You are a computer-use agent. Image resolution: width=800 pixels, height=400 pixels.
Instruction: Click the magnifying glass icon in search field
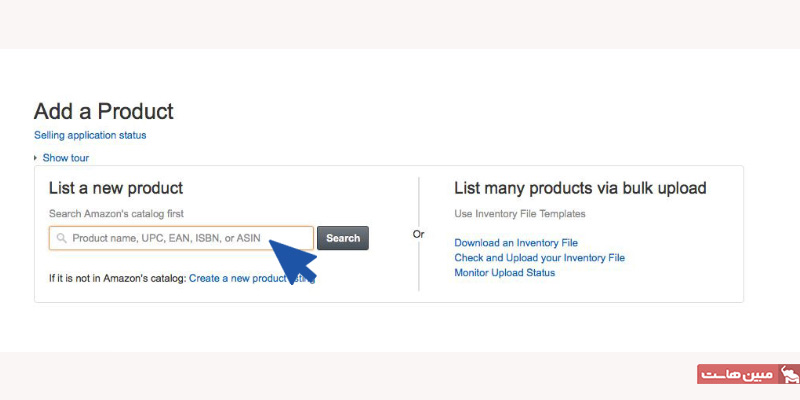[62, 238]
